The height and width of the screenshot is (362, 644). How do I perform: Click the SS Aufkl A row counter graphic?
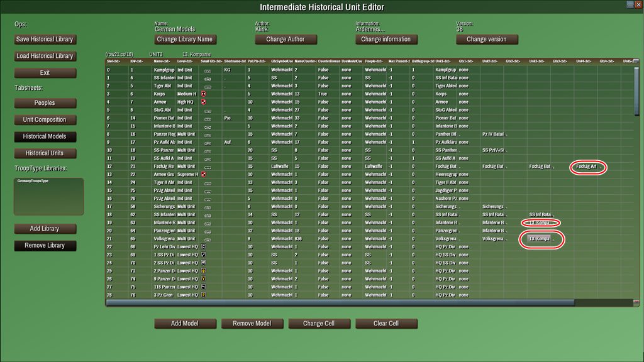pyautogui.click(x=208, y=159)
